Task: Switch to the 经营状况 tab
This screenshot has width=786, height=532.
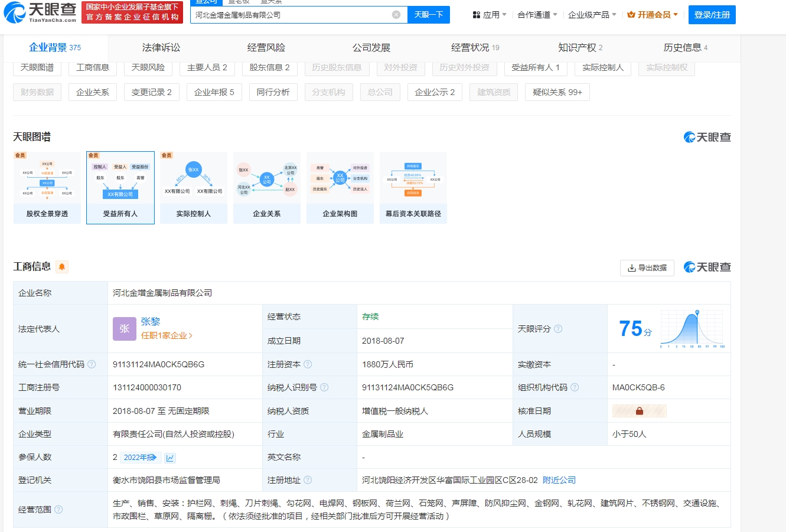Action: point(475,48)
